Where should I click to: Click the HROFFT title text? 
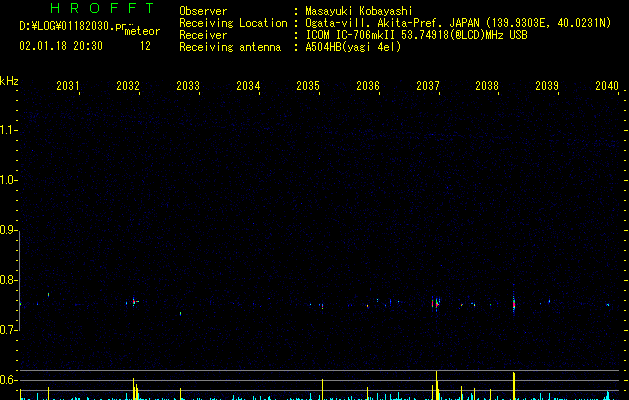click(x=102, y=8)
